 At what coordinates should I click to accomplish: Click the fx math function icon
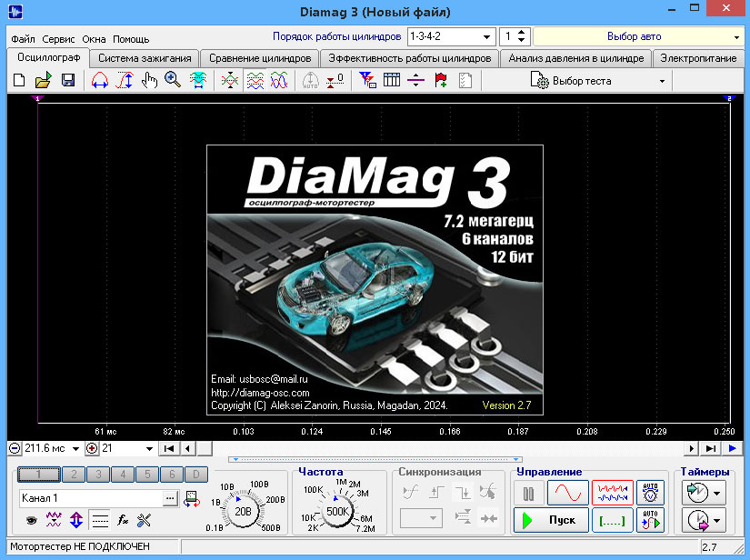pos(123,521)
